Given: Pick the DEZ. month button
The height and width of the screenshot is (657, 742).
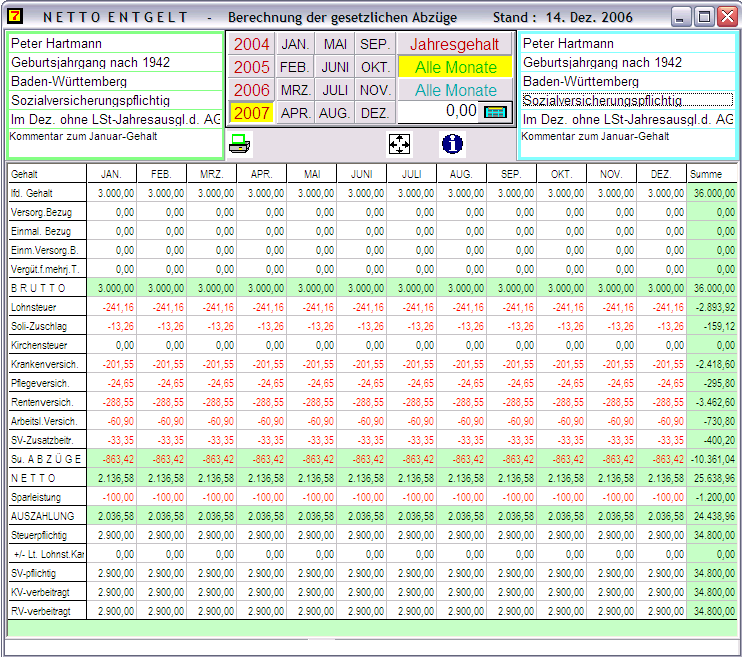Looking at the screenshot, I should [375, 113].
